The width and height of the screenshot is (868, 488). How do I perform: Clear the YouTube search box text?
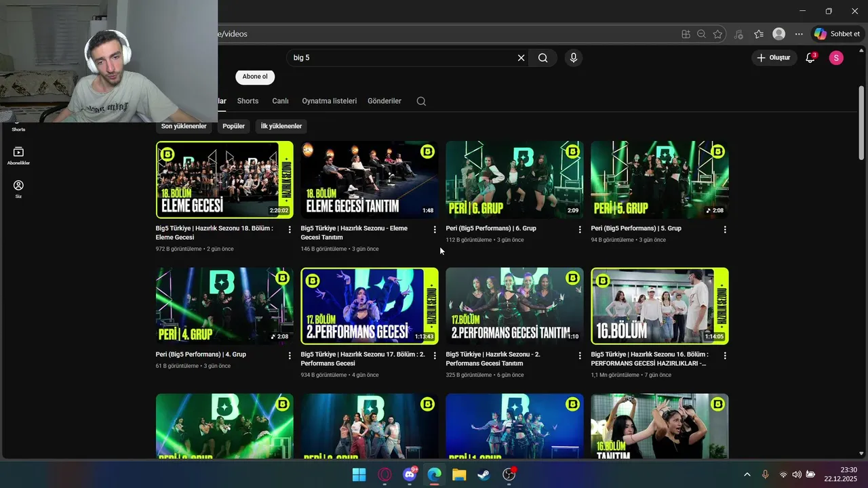[x=521, y=58]
